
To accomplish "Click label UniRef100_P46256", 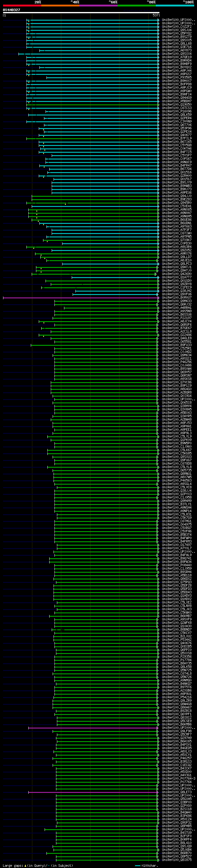I will 177,362.
